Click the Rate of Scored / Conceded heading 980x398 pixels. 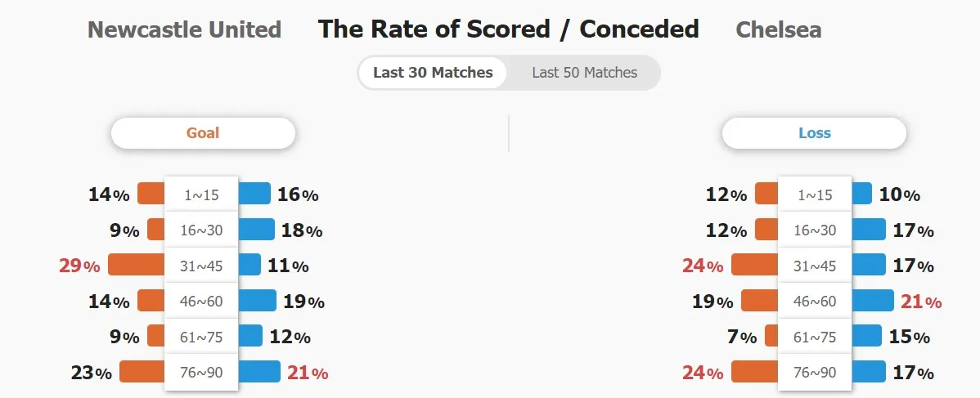click(x=508, y=29)
